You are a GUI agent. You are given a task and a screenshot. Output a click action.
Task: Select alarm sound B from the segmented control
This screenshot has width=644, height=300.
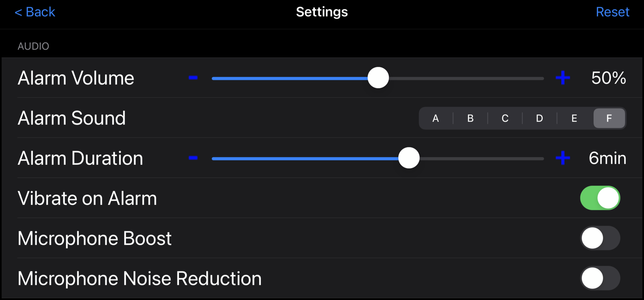click(470, 118)
